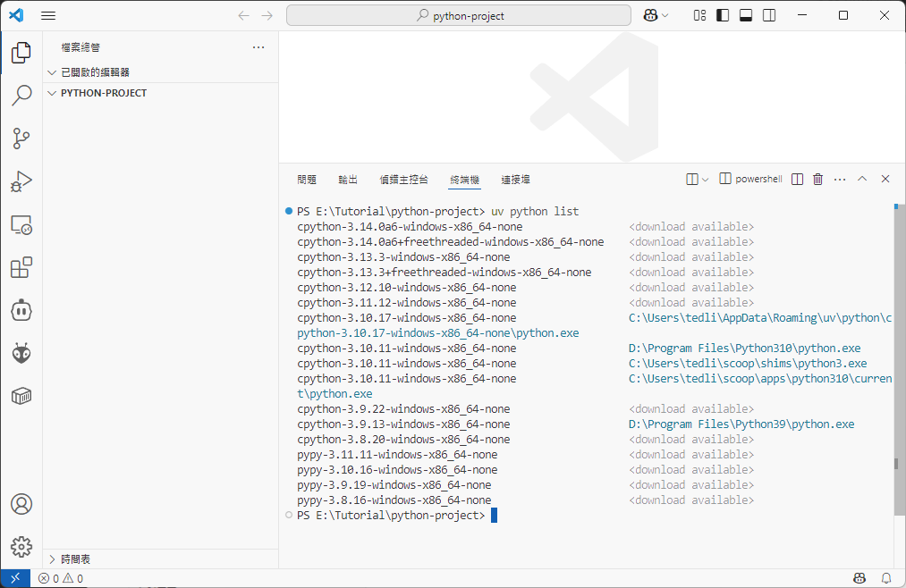Maximize the terminal panel with the chevron
This screenshot has height=588, width=906.
coord(861,179)
